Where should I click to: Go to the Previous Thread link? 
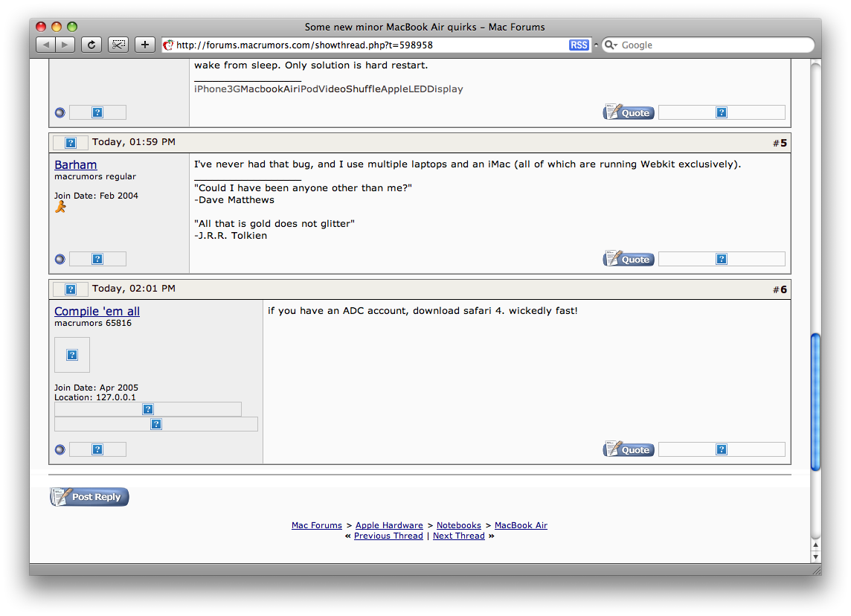(x=388, y=536)
